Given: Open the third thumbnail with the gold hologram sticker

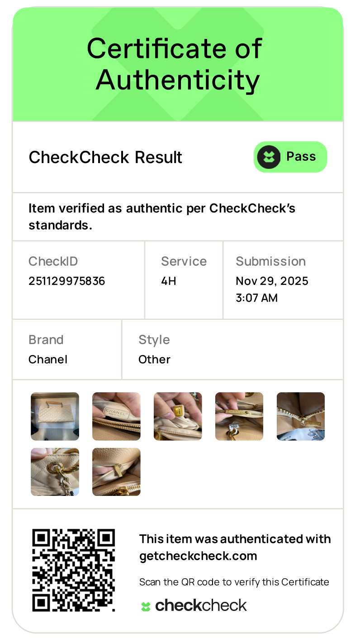Looking at the screenshot, I should [x=178, y=416].
